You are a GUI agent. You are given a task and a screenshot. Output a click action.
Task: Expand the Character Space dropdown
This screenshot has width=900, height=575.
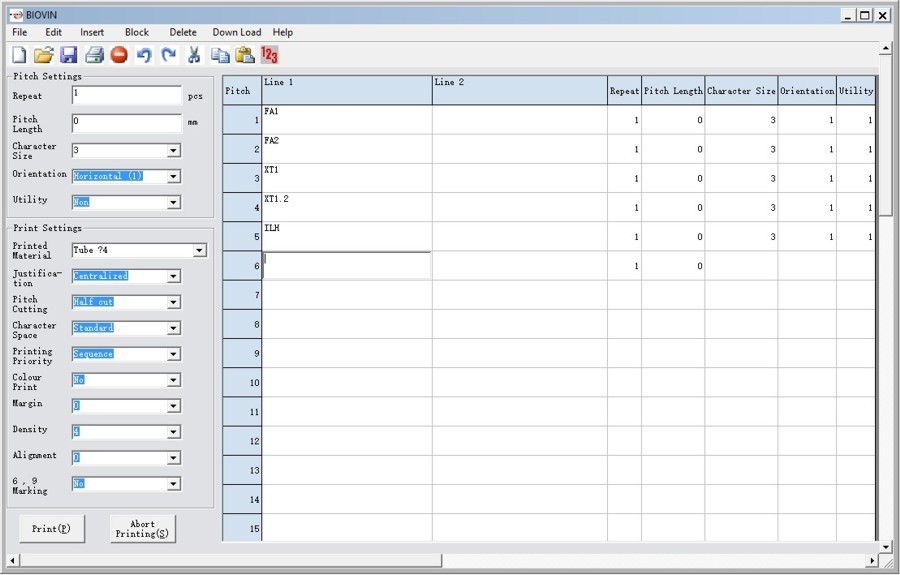(173, 328)
